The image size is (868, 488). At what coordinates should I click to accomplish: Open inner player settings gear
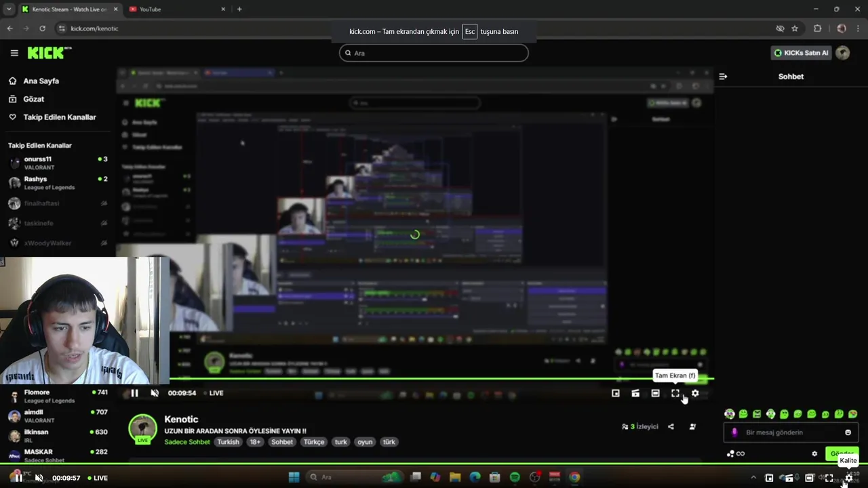tap(695, 393)
